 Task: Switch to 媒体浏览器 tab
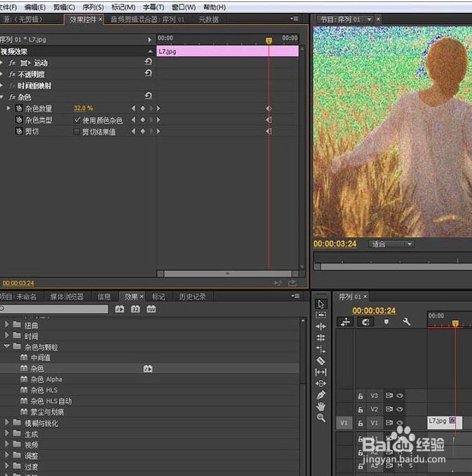click(67, 297)
